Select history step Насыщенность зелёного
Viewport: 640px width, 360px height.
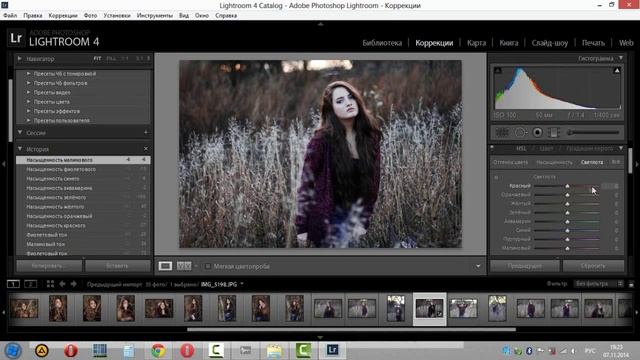(83, 197)
